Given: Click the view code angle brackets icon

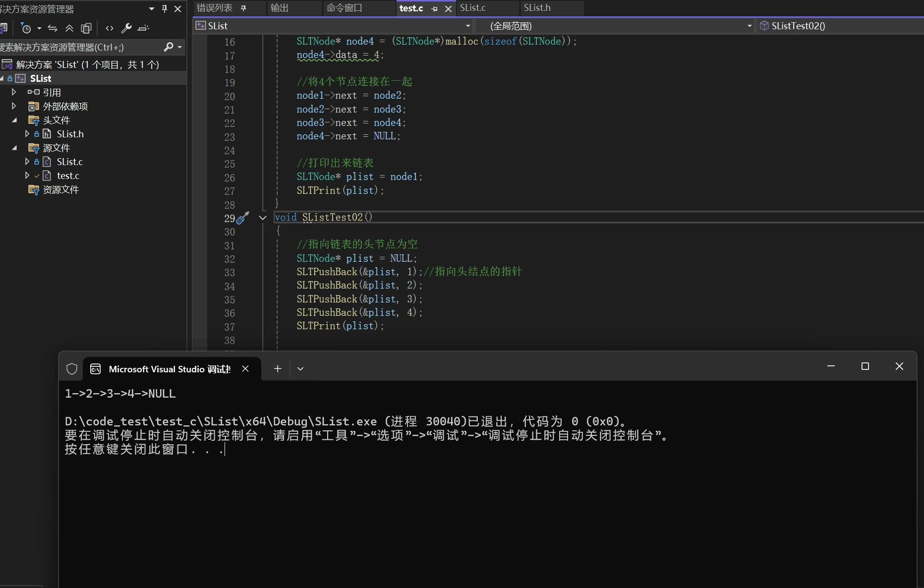Looking at the screenshot, I should point(110,28).
